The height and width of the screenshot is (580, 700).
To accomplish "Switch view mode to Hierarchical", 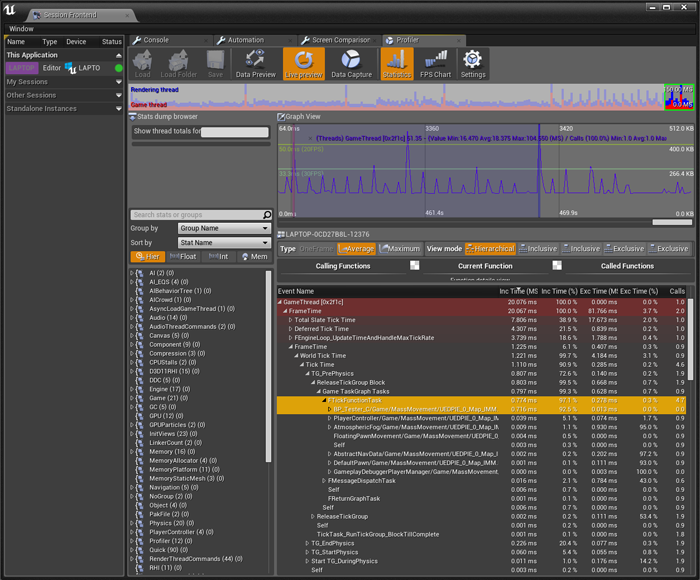I will (x=489, y=249).
